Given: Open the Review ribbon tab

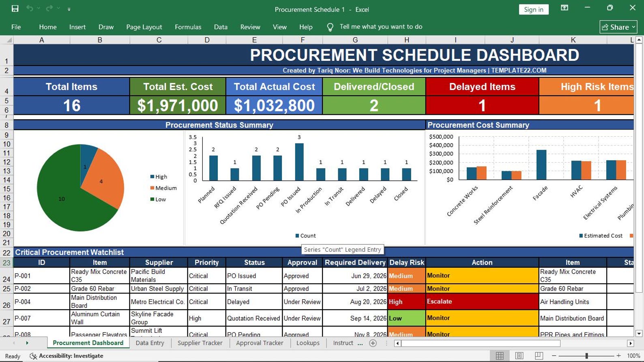Looking at the screenshot, I should pos(250,27).
